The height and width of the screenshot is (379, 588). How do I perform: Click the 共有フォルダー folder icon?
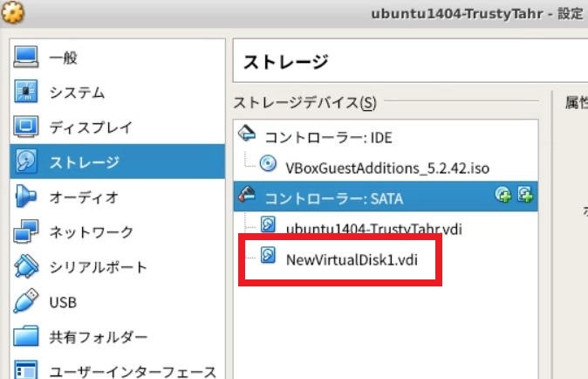pyautogui.click(x=26, y=336)
